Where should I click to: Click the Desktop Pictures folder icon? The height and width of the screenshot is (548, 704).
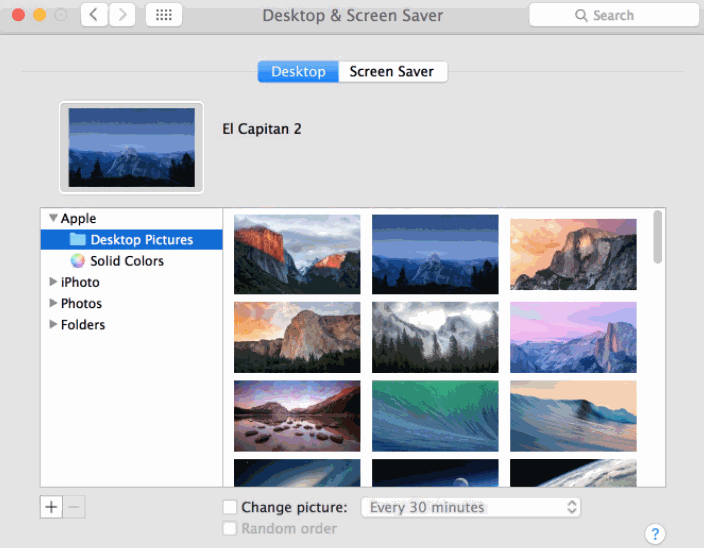click(77, 239)
